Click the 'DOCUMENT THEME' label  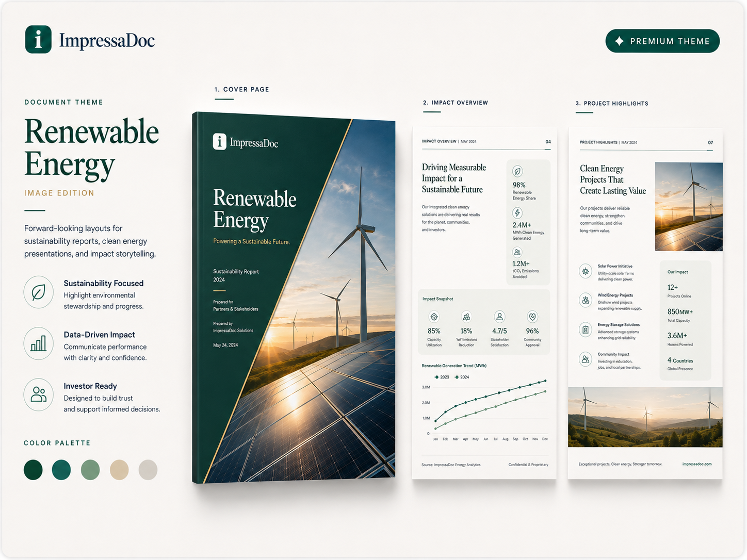click(64, 102)
